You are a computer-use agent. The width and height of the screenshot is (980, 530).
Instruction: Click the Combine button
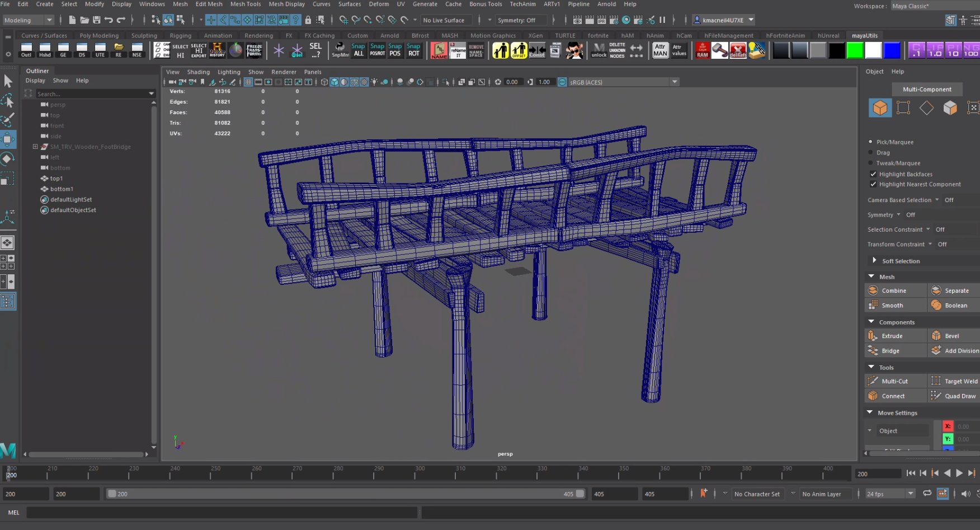click(894, 290)
